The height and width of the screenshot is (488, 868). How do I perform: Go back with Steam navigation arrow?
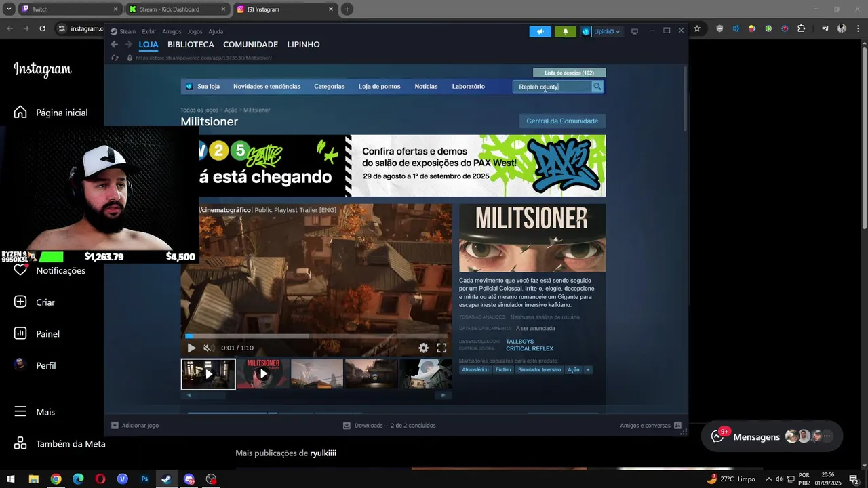tap(114, 45)
